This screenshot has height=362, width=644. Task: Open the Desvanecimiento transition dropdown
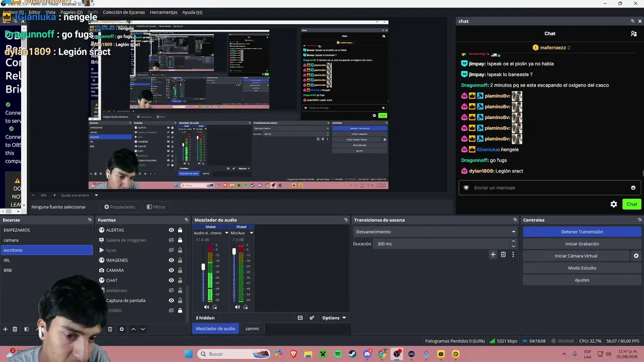(435, 232)
